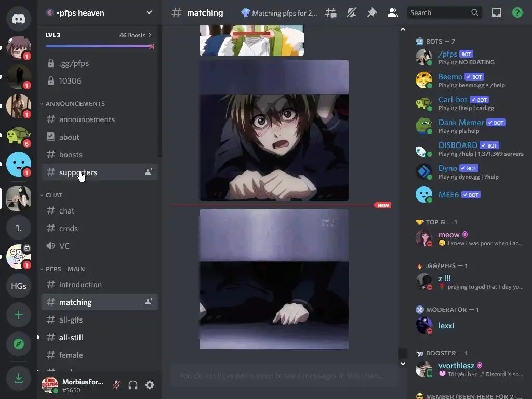
Task: Open the anime boy peeking image
Action: (x=274, y=130)
